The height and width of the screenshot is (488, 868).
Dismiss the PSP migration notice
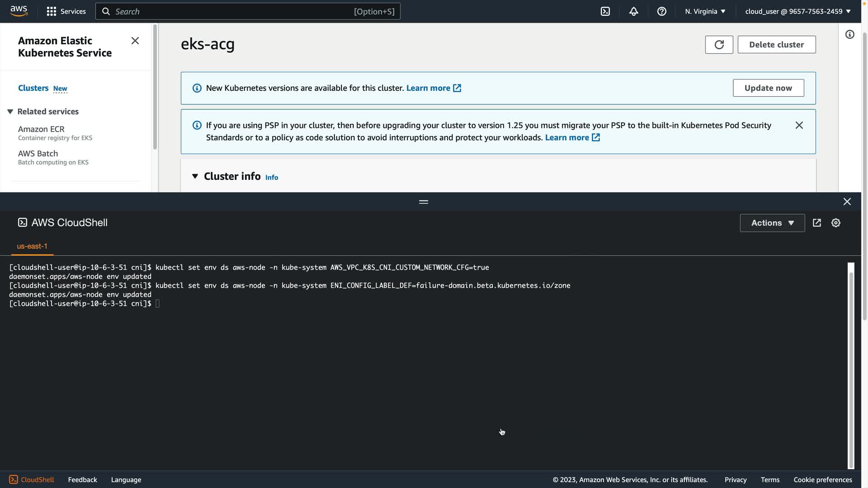pos(799,125)
